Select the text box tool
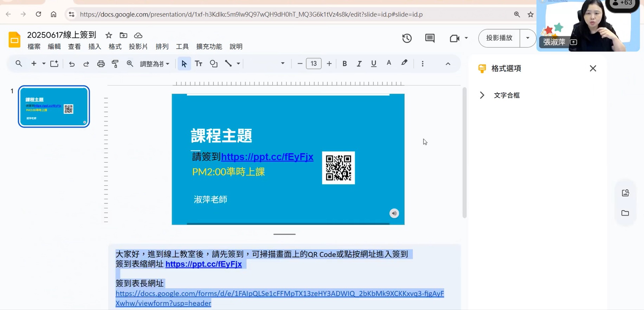Screen dimensions: 644x310 pyautogui.click(x=199, y=64)
